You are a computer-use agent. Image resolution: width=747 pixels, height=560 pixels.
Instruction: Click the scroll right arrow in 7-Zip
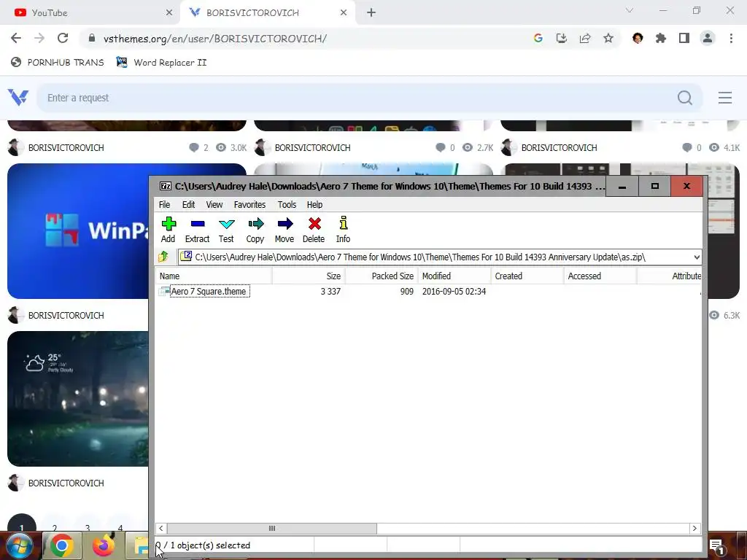click(694, 529)
